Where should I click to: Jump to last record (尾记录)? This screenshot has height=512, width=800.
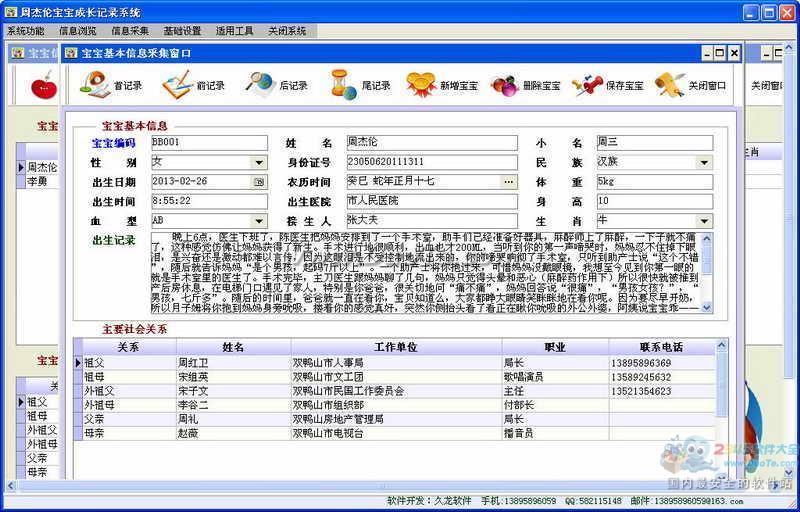(361, 85)
